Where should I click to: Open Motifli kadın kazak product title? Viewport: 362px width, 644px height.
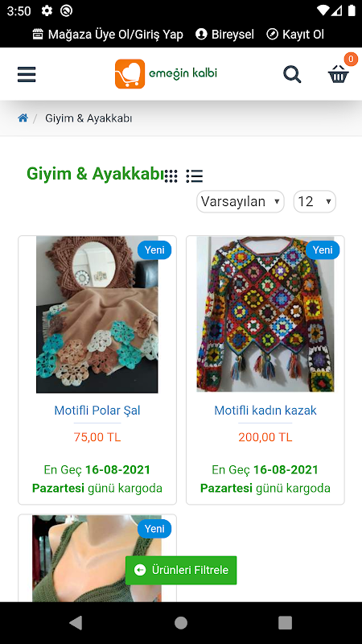click(x=265, y=411)
